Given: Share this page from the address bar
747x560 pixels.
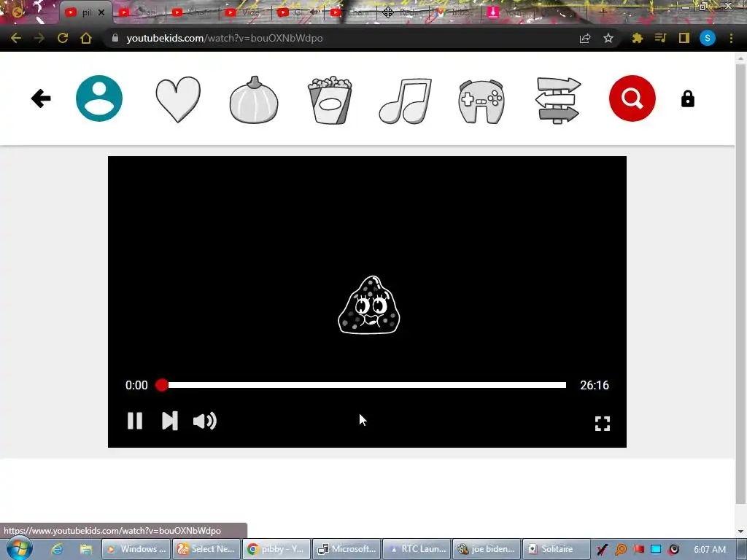Looking at the screenshot, I should (x=585, y=38).
